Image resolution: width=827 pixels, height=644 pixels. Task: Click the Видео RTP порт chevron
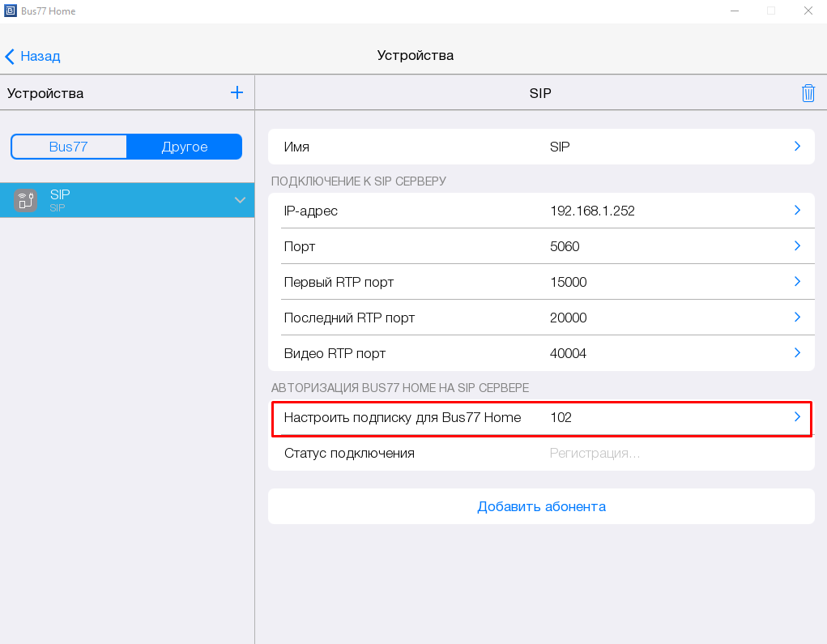coord(797,353)
